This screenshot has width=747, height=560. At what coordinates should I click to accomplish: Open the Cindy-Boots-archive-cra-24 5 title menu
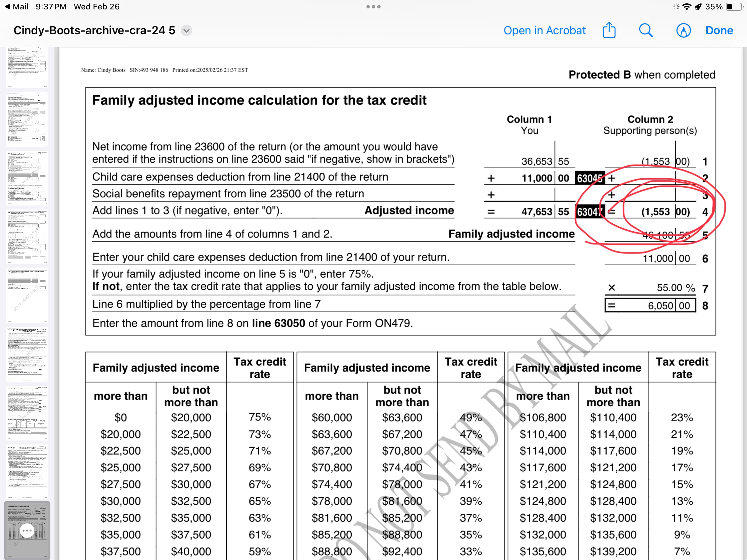[x=94, y=30]
